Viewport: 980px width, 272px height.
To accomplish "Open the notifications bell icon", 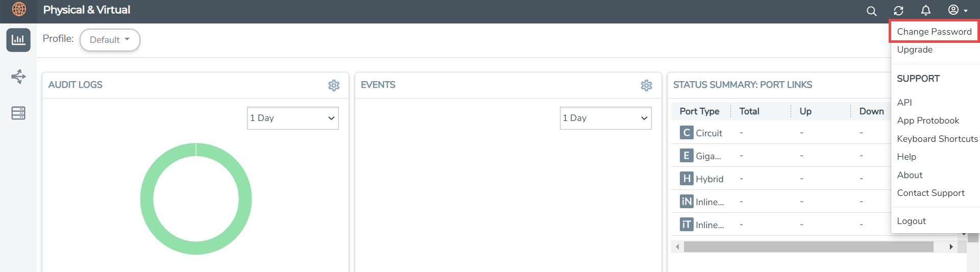I will [x=925, y=10].
